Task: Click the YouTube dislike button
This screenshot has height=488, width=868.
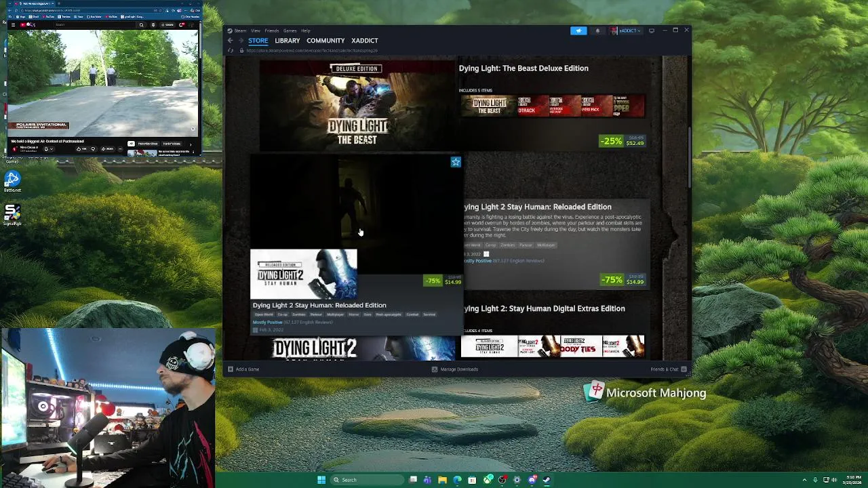Action: pyautogui.click(x=93, y=149)
